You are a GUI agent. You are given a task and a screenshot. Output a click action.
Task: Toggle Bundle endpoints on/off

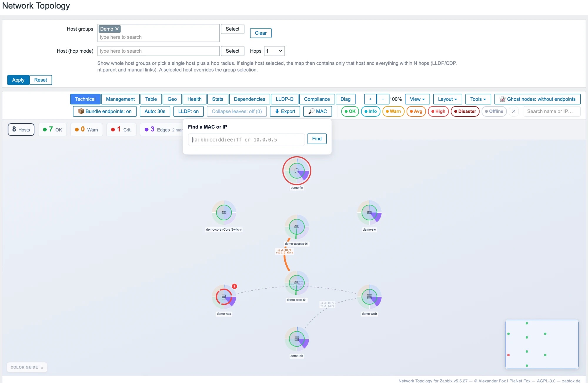click(x=105, y=111)
